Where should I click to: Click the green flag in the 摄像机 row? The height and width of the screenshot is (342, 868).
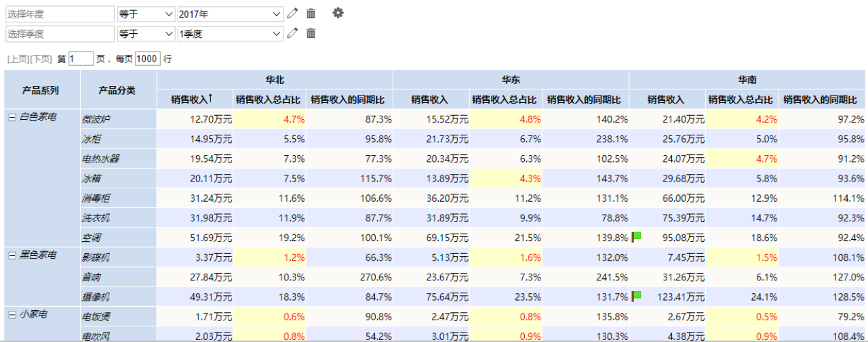pyautogui.click(x=637, y=295)
